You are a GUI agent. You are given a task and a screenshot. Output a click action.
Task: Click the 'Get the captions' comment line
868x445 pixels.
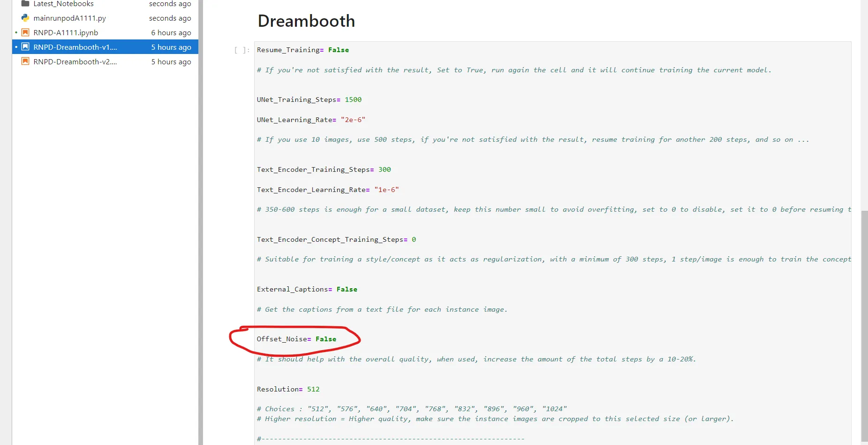coord(382,310)
